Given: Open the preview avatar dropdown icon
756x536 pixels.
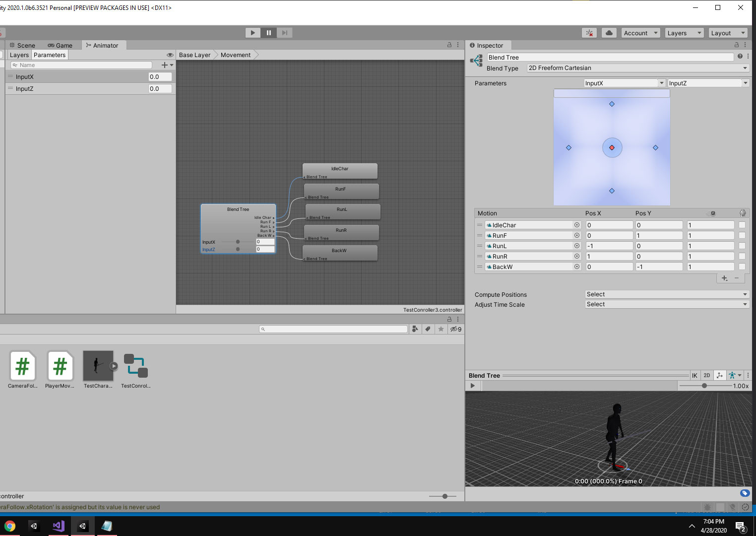Looking at the screenshot, I should pyautogui.click(x=735, y=376).
